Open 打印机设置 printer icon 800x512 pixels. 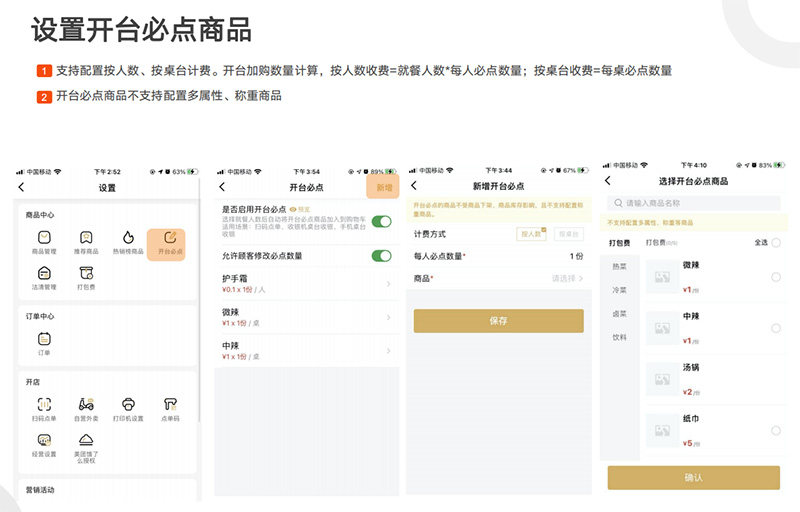pyautogui.click(x=128, y=404)
